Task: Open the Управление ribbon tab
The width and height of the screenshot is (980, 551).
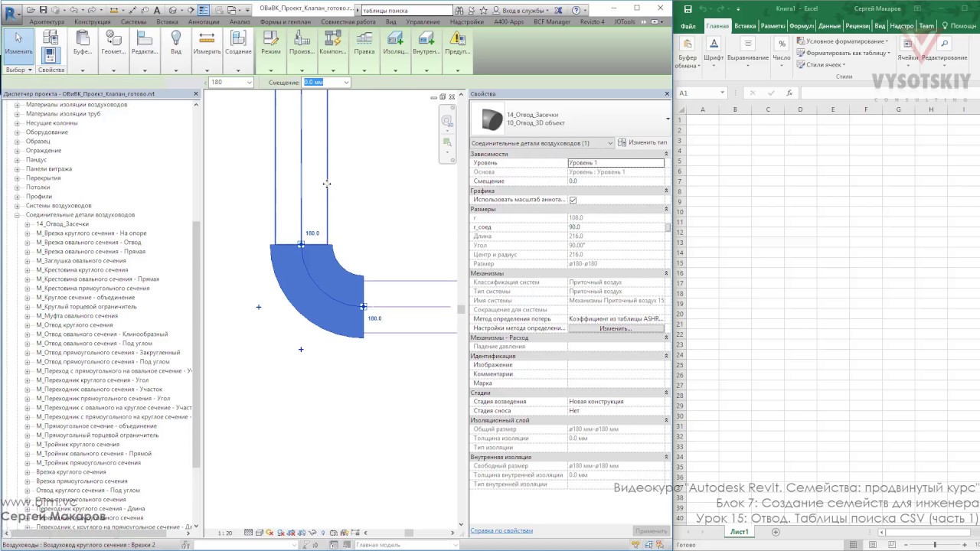Action: [x=423, y=22]
